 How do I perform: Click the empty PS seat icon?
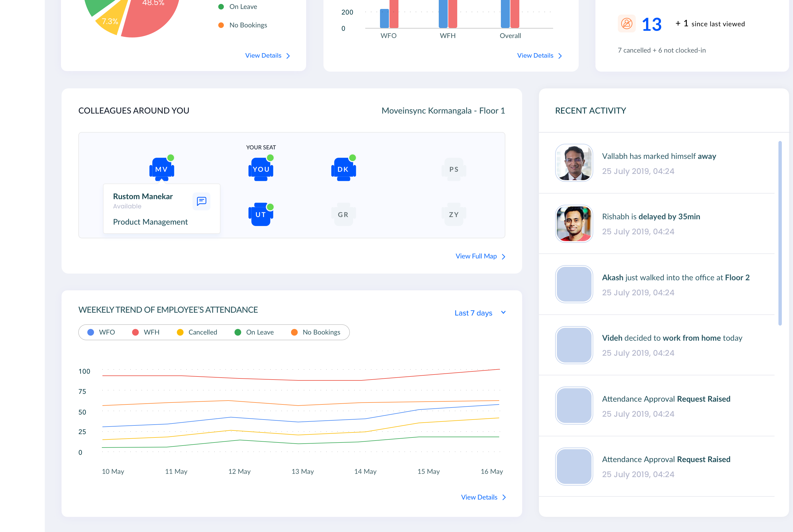454,169
